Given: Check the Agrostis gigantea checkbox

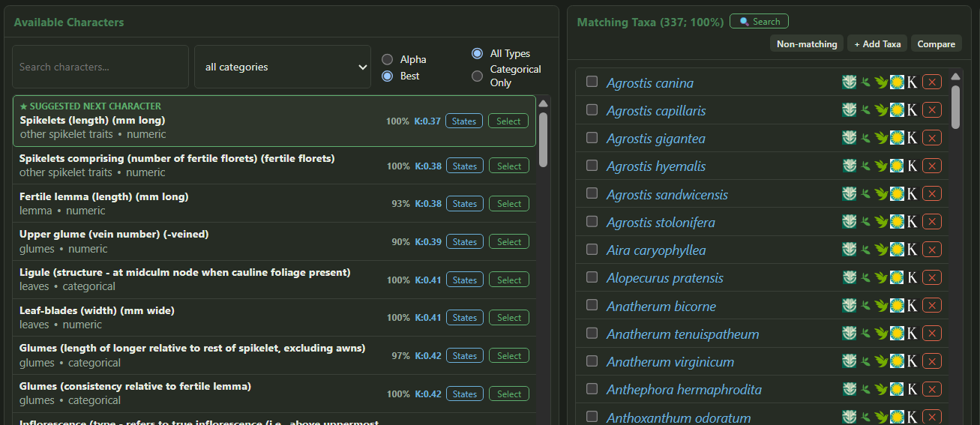Looking at the screenshot, I should tap(592, 137).
